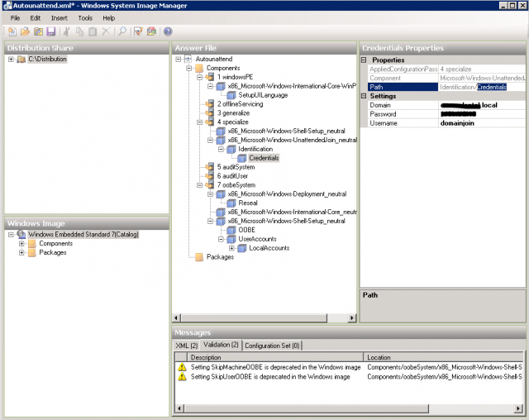
Task: Open the Insert menu
Action: 60,17
